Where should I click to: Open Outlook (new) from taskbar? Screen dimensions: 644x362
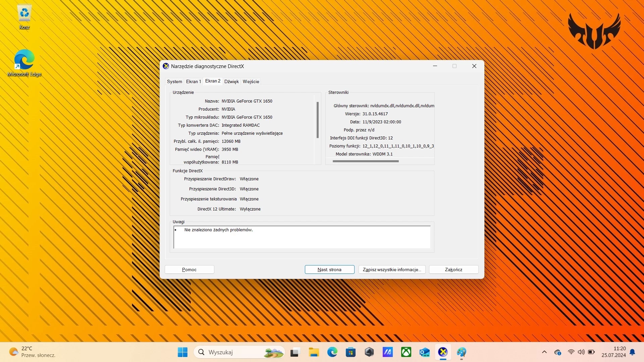tap(424, 352)
